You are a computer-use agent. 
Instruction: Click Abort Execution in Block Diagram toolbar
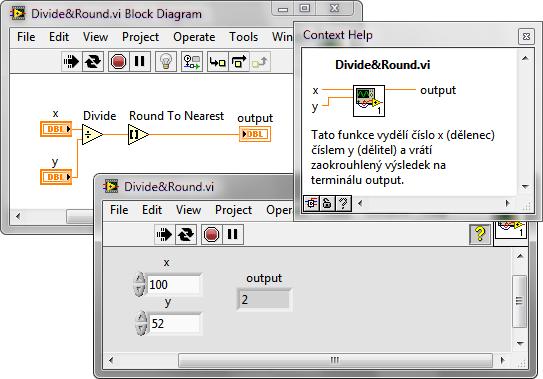tap(118, 62)
